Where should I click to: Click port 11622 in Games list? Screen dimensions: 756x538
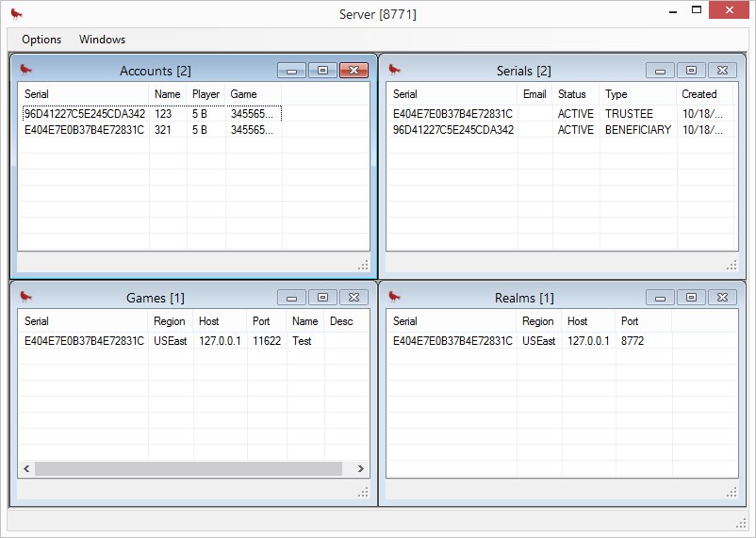pyautogui.click(x=267, y=341)
